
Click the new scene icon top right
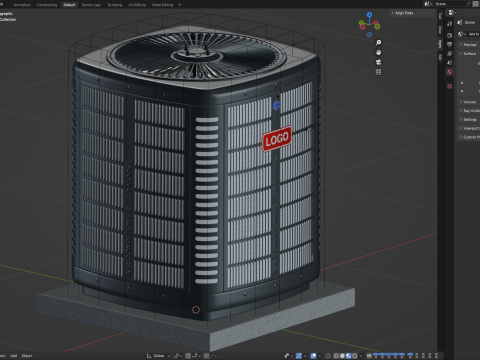476,4
